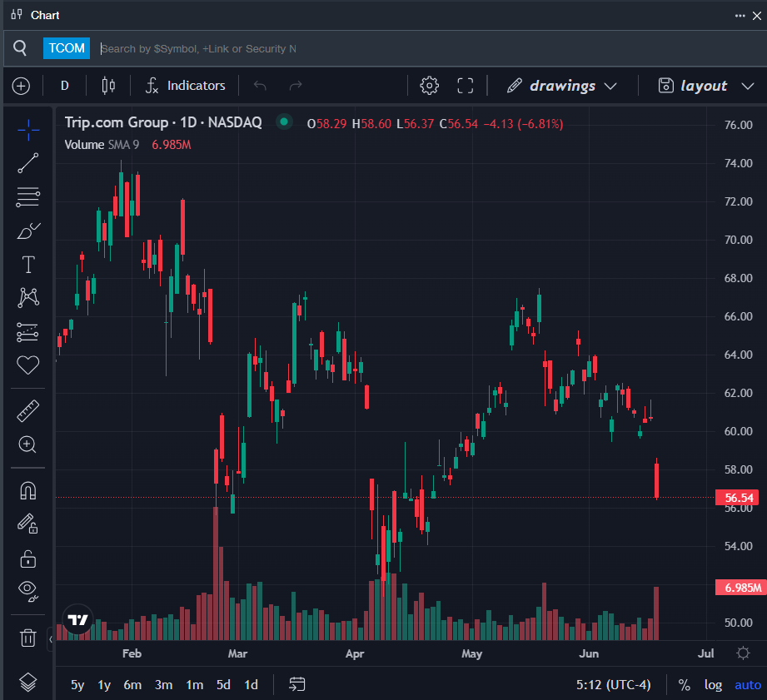Click the undo arrow

(x=260, y=86)
